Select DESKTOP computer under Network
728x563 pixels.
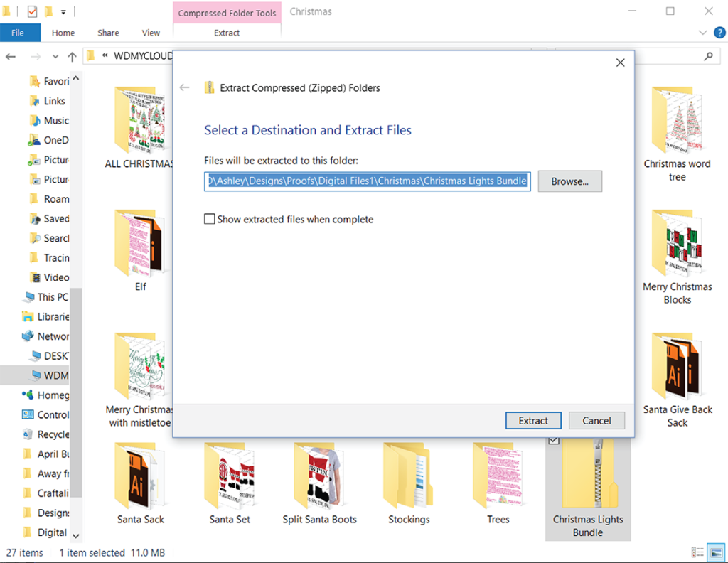(49, 356)
